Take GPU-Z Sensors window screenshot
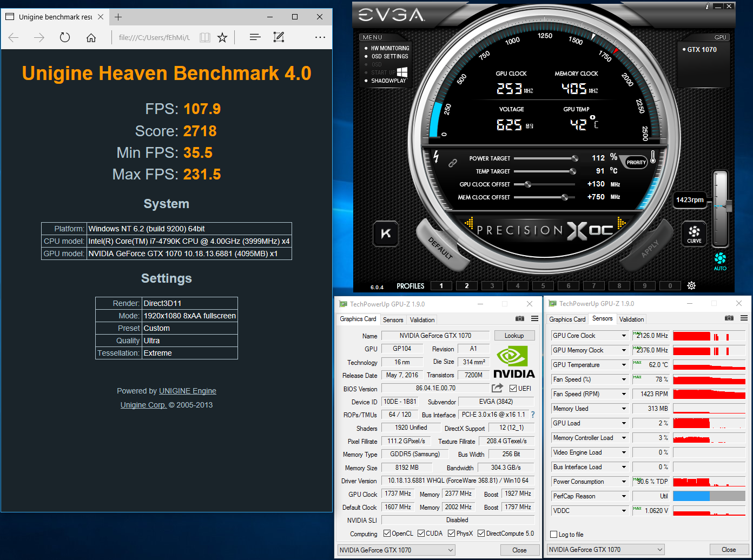This screenshot has height=560, width=753. point(729,318)
